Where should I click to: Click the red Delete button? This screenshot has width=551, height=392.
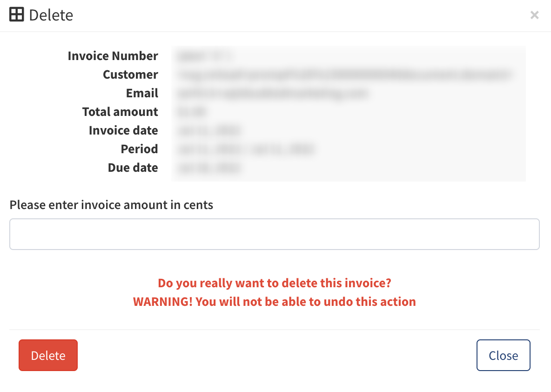(48, 355)
